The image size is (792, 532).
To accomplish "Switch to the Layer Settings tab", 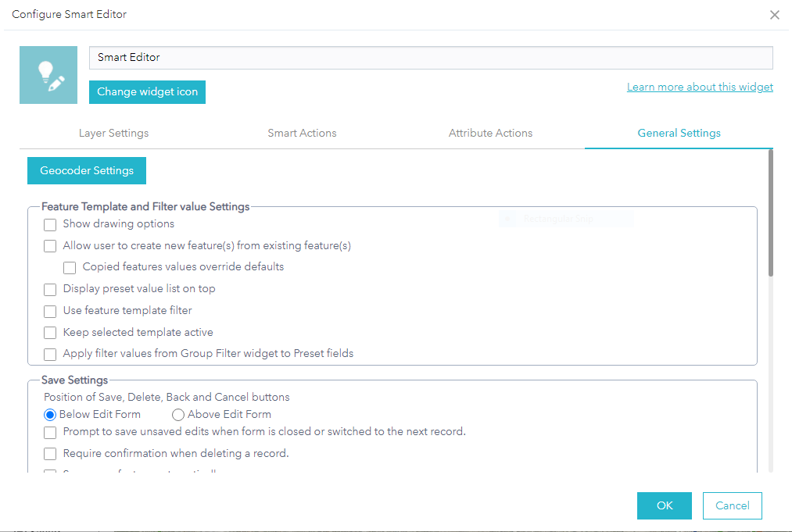I will point(113,133).
